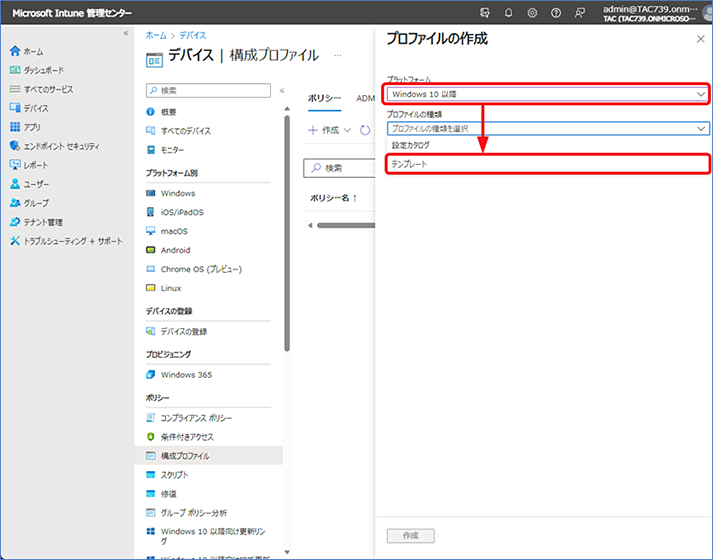Select Android platform
The image size is (713, 560).
[x=168, y=250]
